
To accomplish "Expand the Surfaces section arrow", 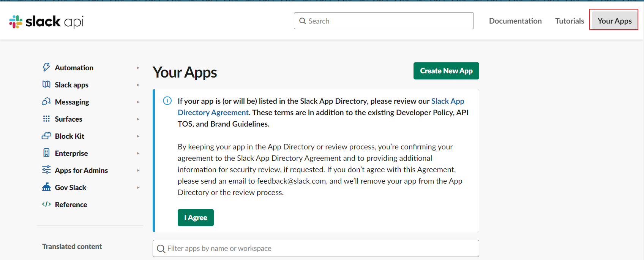I will (x=138, y=119).
